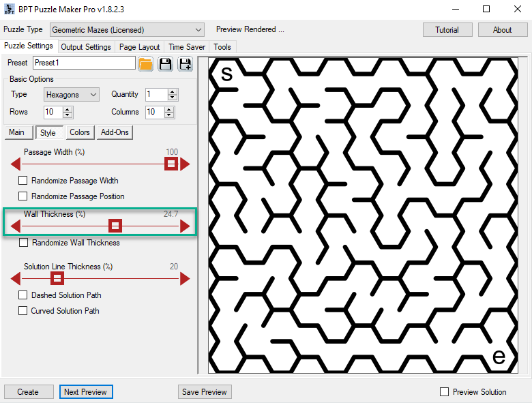Click the Preset name input field

(x=84, y=63)
